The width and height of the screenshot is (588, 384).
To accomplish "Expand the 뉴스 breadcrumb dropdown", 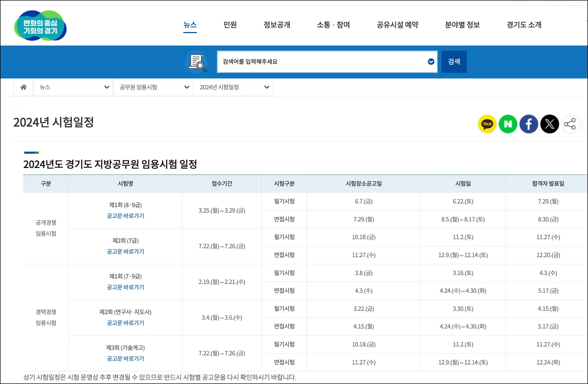I will tap(73, 87).
